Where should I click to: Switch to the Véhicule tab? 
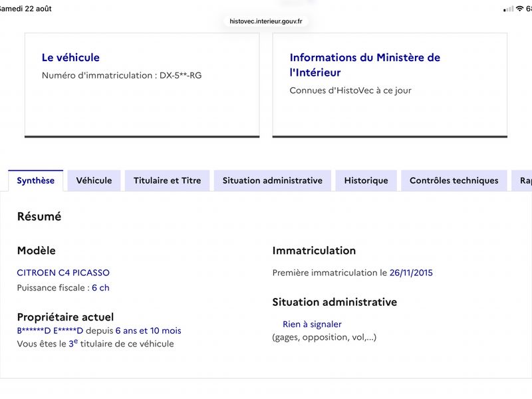pyautogui.click(x=94, y=180)
